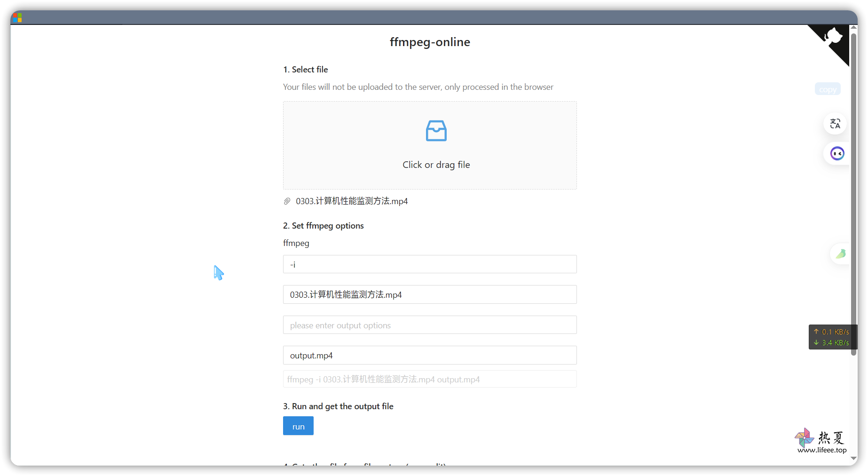Click the ffmpeg command preview box
Image resolution: width=868 pixels, height=476 pixels.
429,379
